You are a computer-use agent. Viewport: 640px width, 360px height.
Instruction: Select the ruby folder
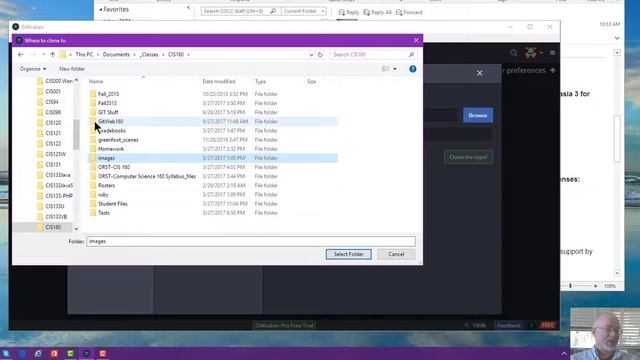(103, 195)
